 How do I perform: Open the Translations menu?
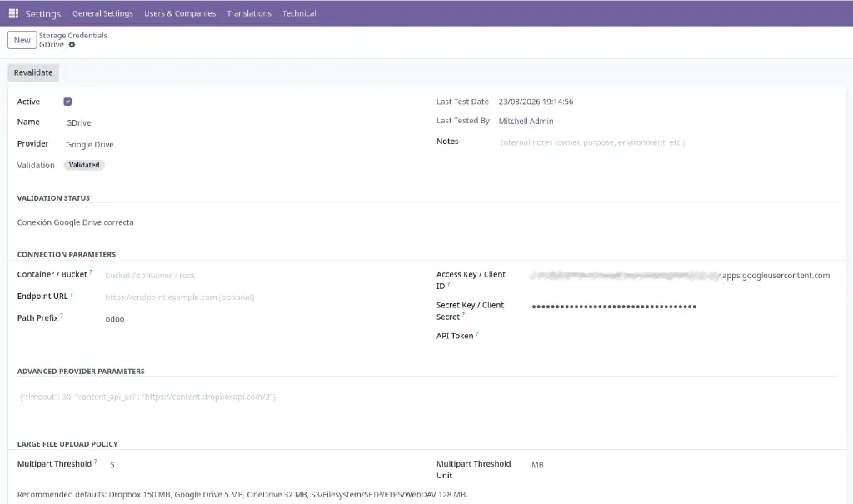click(x=249, y=13)
